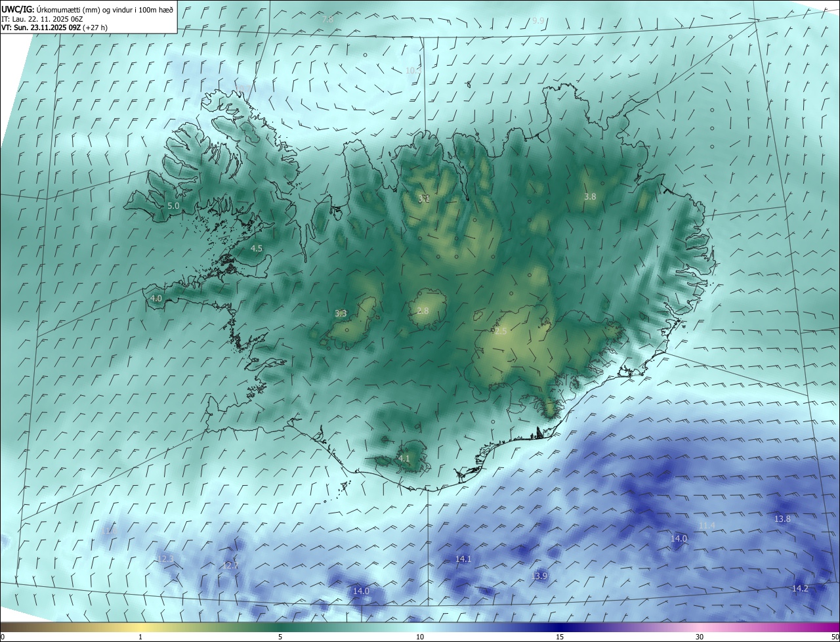This screenshot has height=642, width=840.
Task: Click the 2.5 value label on the map
Action: pyautogui.click(x=501, y=332)
